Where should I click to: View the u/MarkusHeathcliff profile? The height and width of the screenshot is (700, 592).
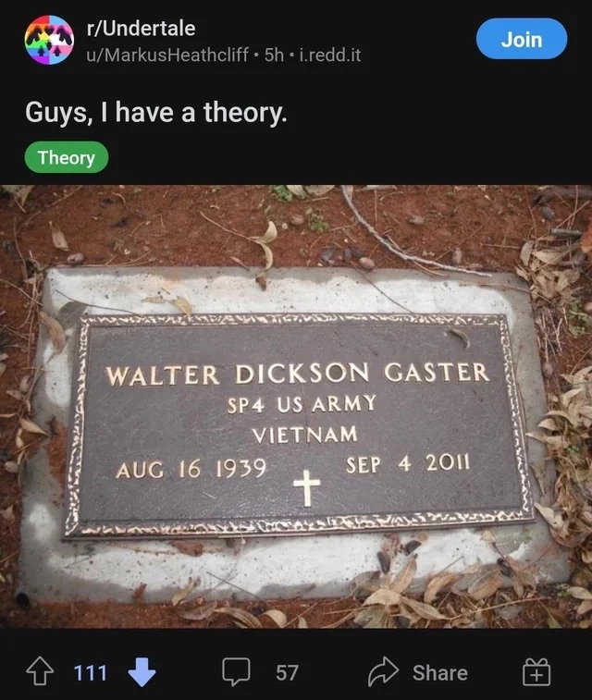point(167,55)
